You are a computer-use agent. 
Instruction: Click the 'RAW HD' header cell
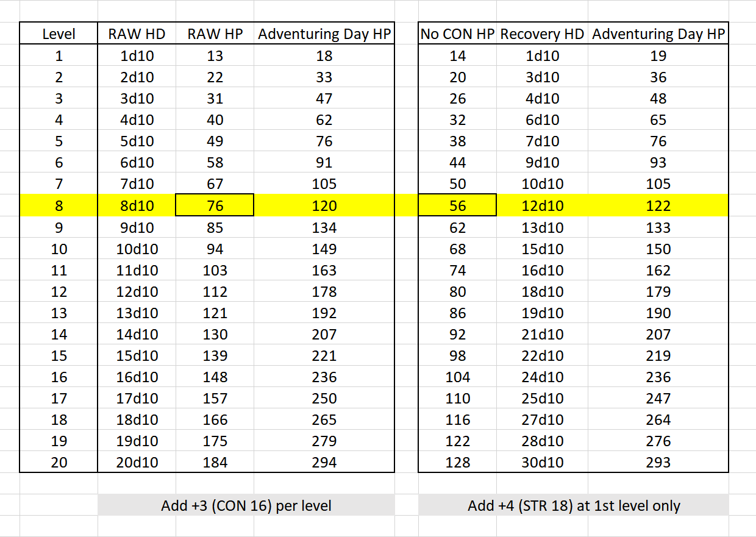pyautogui.click(x=137, y=34)
